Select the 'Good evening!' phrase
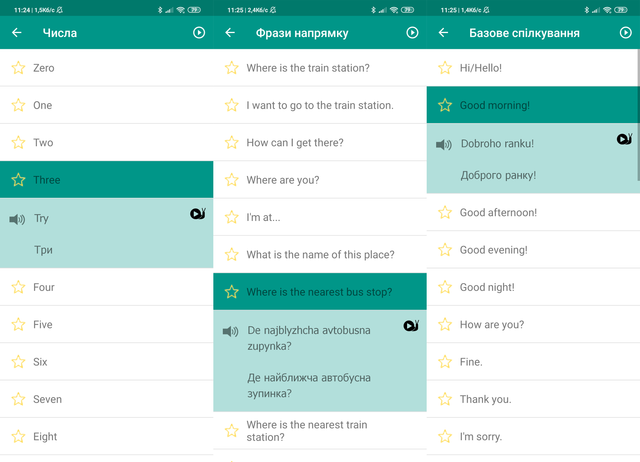 (533, 250)
